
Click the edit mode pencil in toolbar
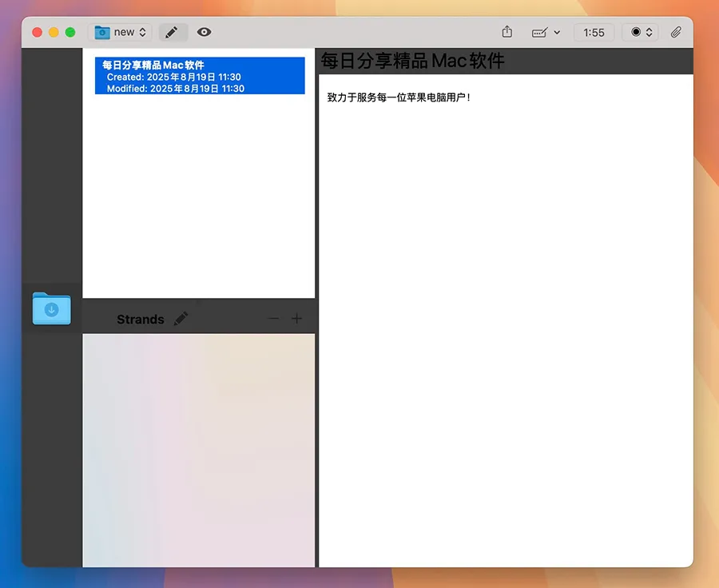coord(173,32)
